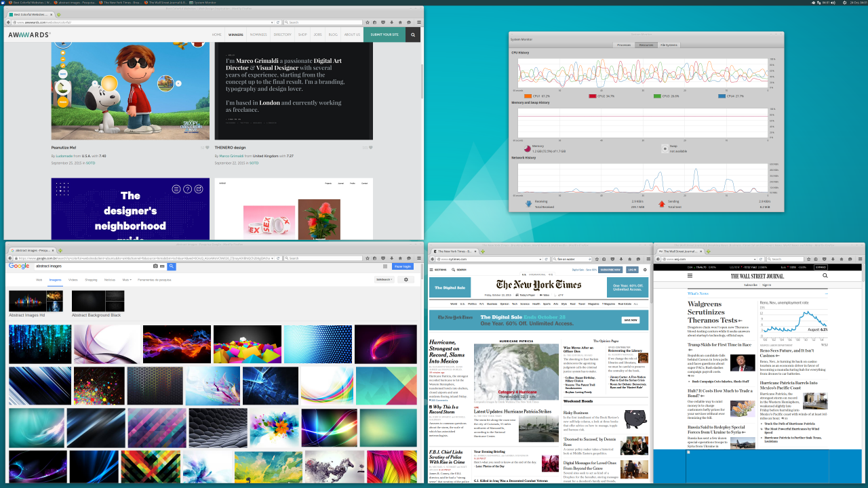The width and height of the screenshot is (868, 488).
Task: Click the Wall Street Journal search icon
Action: 825,276
